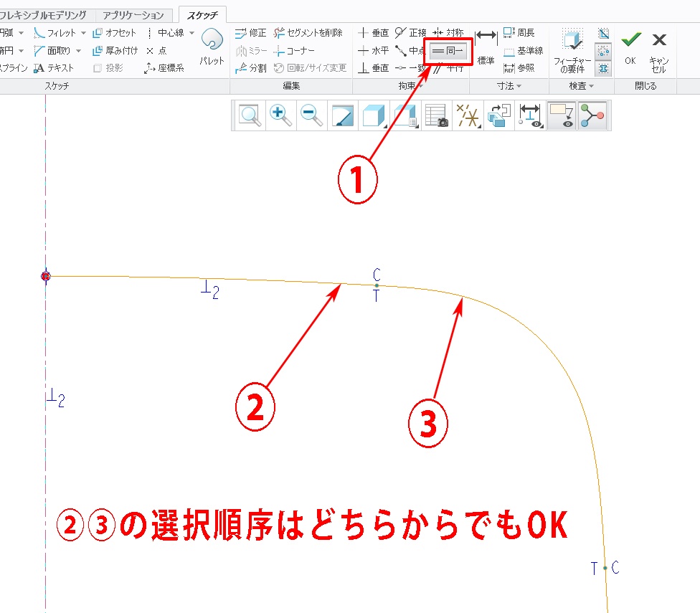Click the Cancel (キャンセル) X button
Viewport: 700px width, 613px height.
(659, 41)
